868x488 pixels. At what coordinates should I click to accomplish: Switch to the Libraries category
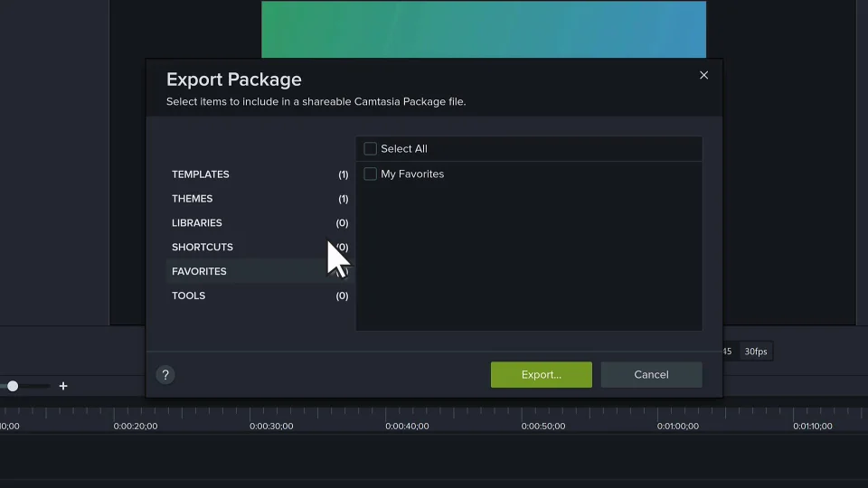point(197,223)
